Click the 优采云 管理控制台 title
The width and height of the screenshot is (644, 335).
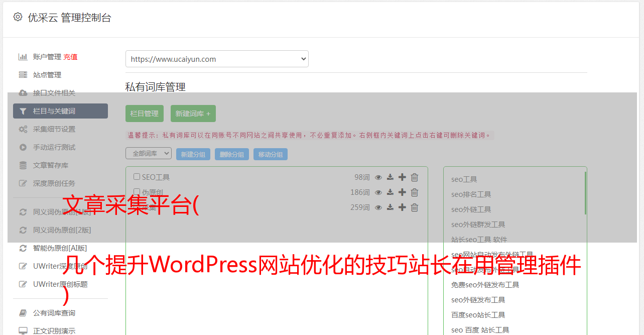click(69, 18)
